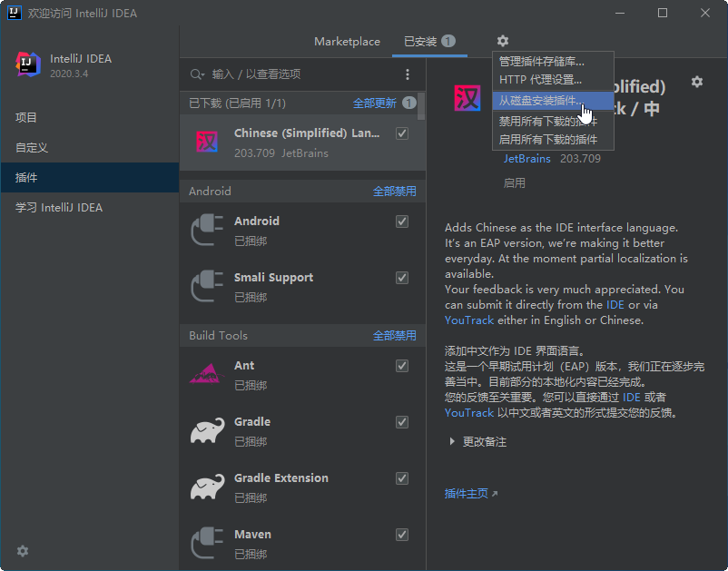Choose 从磁盘安装插件... menu item
The width and height of the screenshot is (728, 571).
point(553,101)
